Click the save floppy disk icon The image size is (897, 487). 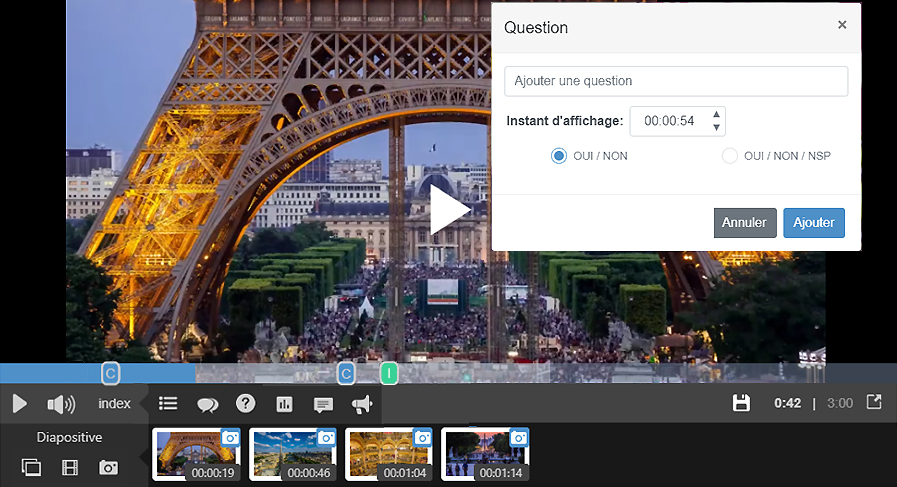[x=741, y=403]
